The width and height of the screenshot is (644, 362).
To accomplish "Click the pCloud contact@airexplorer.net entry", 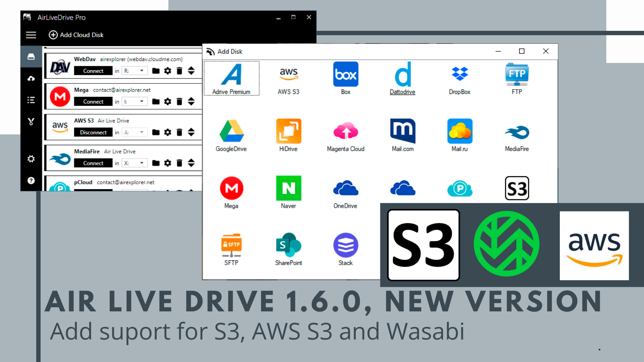I will click(123, 184).
